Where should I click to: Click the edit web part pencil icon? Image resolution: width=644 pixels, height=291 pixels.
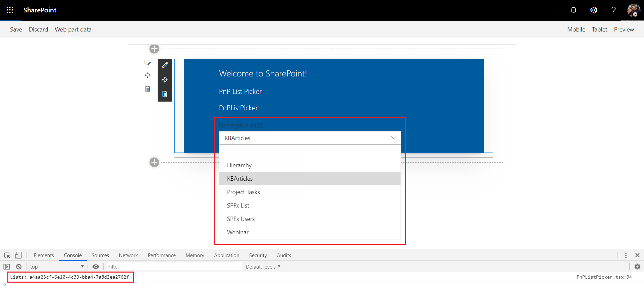(165, 65)
